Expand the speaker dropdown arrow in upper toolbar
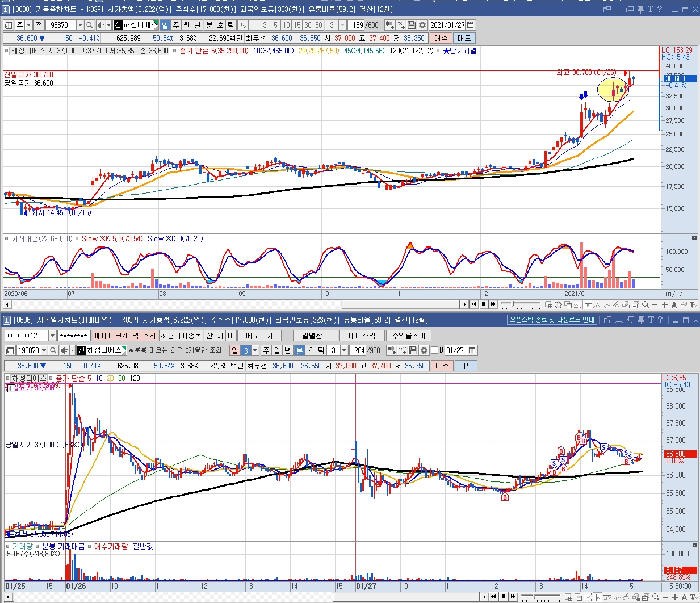 pyautogui.click(x=108, y=25)
